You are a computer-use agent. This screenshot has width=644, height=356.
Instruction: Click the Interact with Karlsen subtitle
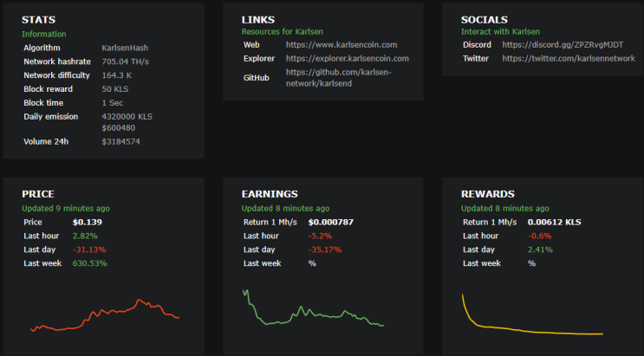tap(500, 32)
